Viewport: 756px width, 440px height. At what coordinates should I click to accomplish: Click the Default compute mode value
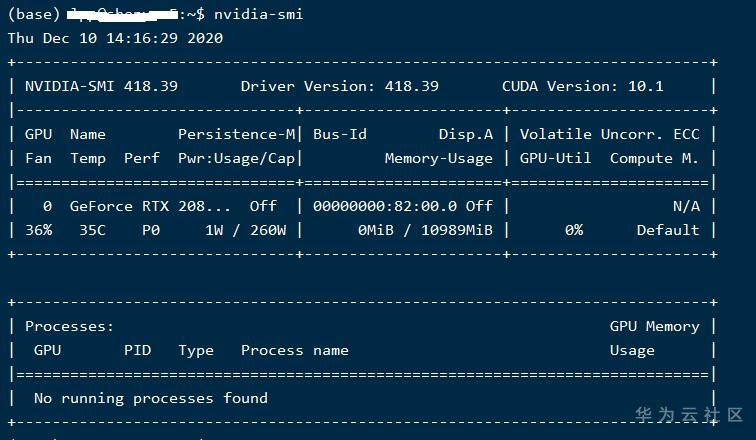(668, 230)
